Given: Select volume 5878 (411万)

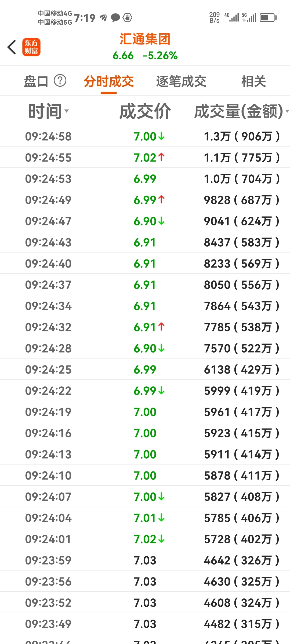Looking at the screenshot, I should coord(242,475).
